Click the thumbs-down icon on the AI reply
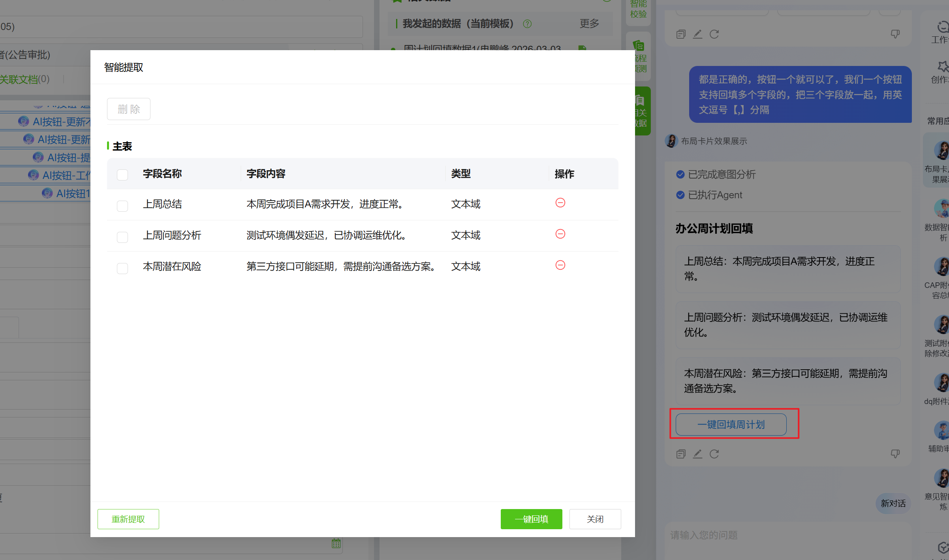Viewport: 949px width, 560px height. pos(895,454)
